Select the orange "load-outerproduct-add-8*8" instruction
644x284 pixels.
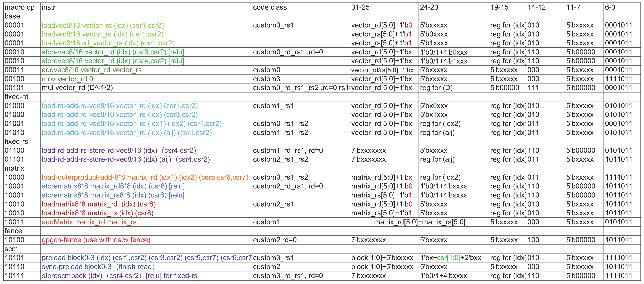pos(145,178)
